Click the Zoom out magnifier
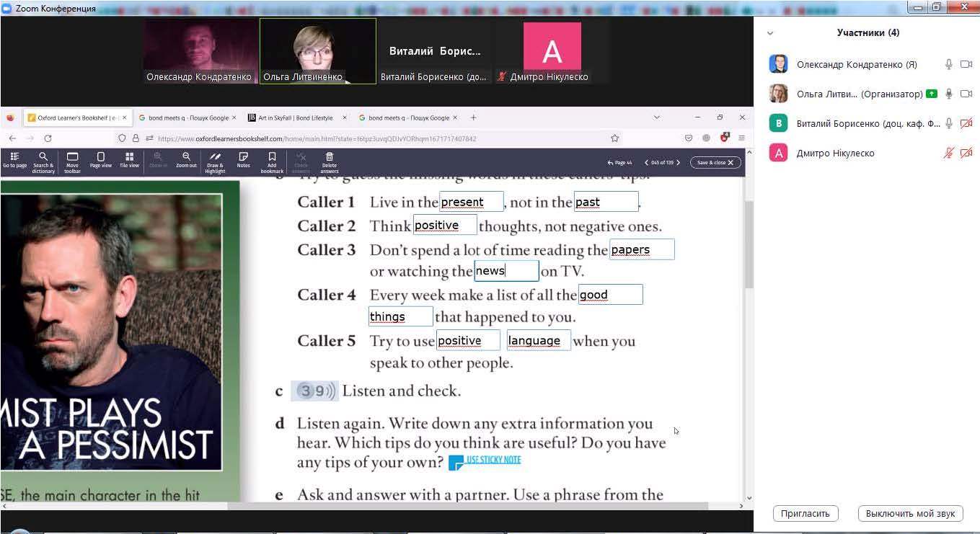Viewport: 980px width, 534px height. point(186,160)
